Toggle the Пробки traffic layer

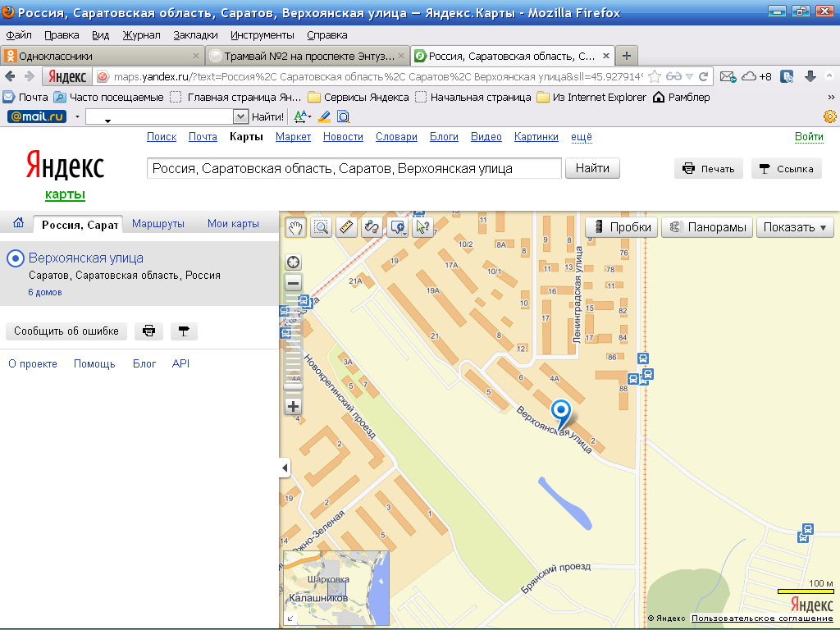[x=622, y=227]
